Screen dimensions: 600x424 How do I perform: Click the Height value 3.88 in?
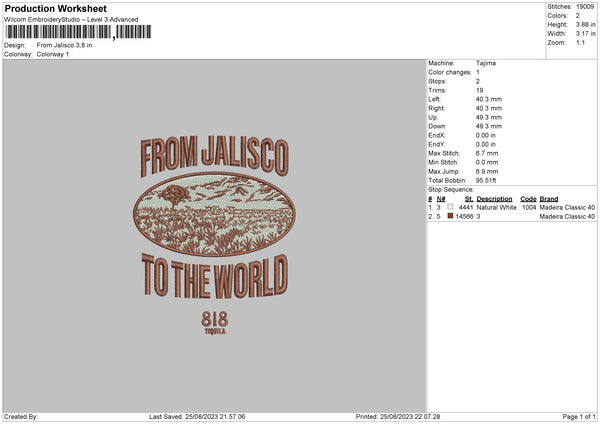pyautogui.click(x=585, y=24)
